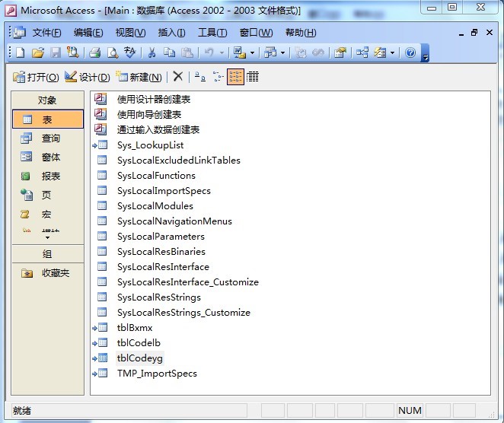Click the Print toolbar icon
The width and height of the screenshot is (504, 423).
coord(95,52)
